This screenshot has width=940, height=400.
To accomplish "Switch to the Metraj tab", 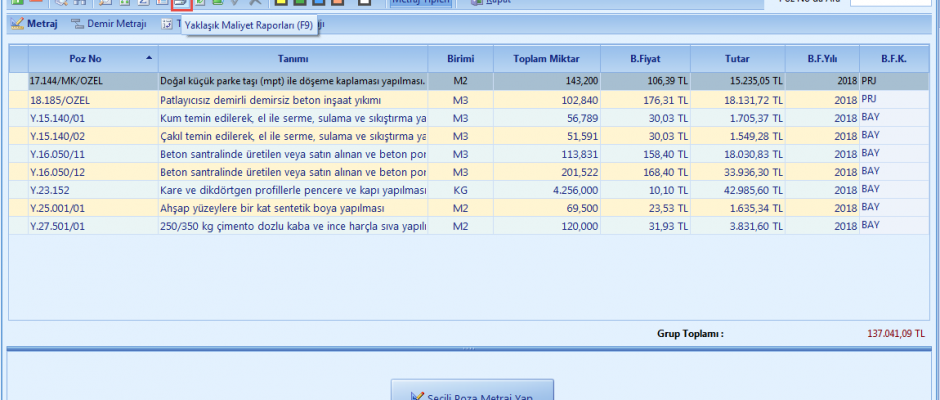I will pos(42,24).
